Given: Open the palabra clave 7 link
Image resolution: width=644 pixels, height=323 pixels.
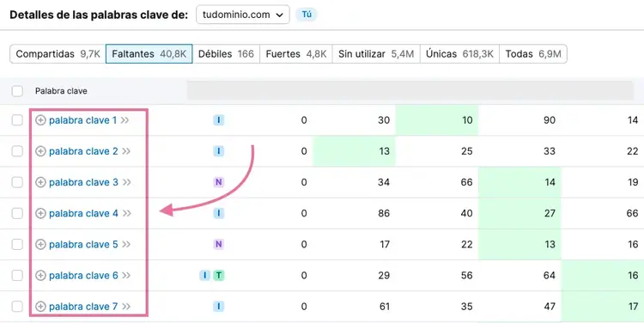Looking at the screenshot, I should pyautogui.click(x=83, y=307).
